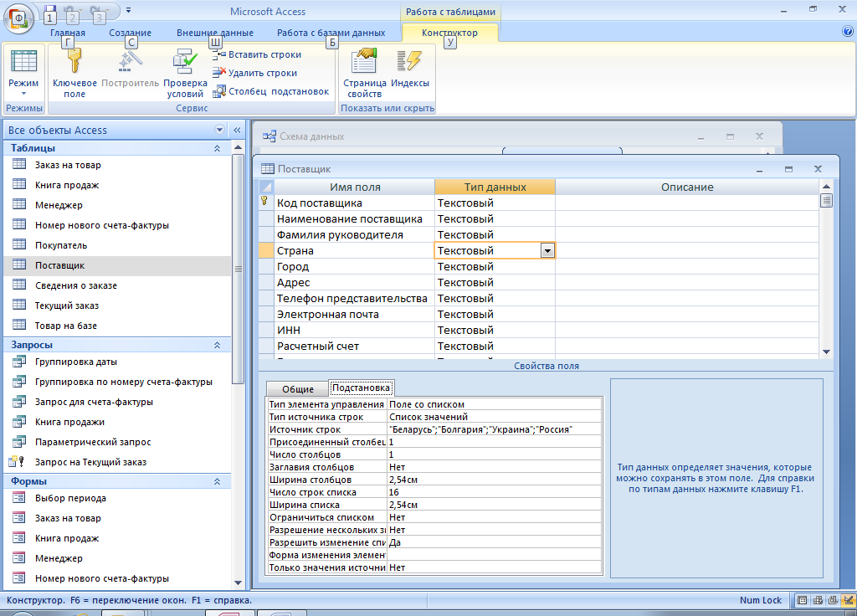The height and width of the screenshot is (616, 857).
Task: Select the Конструктор ribbon tab
Action: coord(449,33)
